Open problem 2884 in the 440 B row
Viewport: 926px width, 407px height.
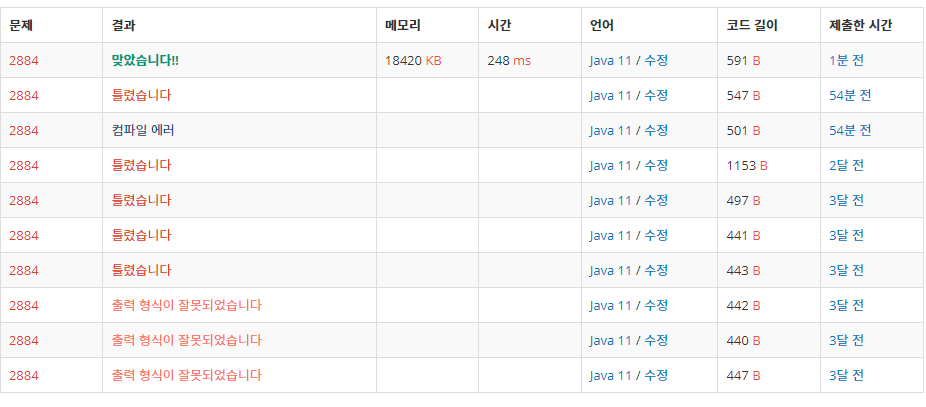coord(24,341)
